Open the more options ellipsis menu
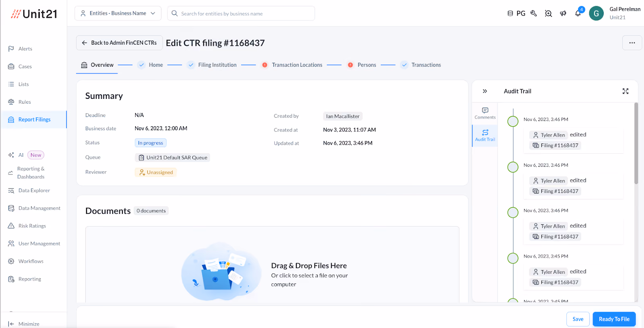Viewport: 644px width, 328px height. (x=632, y=43)
